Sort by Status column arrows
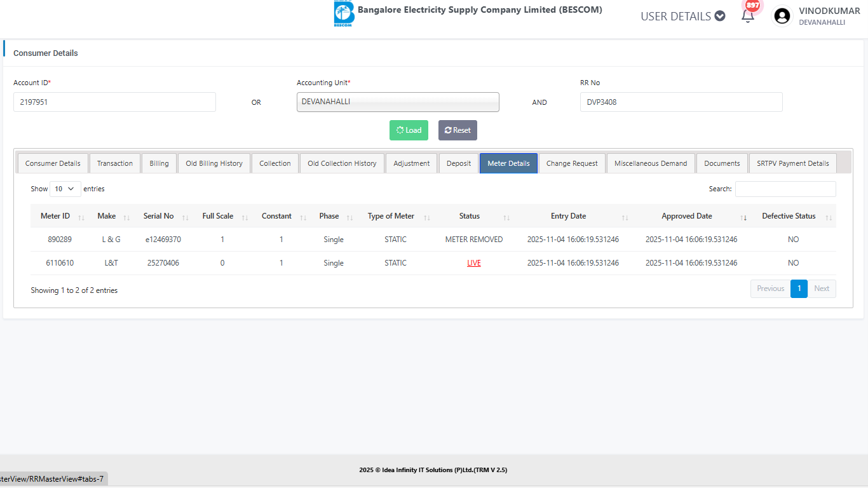The height and width of the screenshot is (488, 868). (506, 217)
